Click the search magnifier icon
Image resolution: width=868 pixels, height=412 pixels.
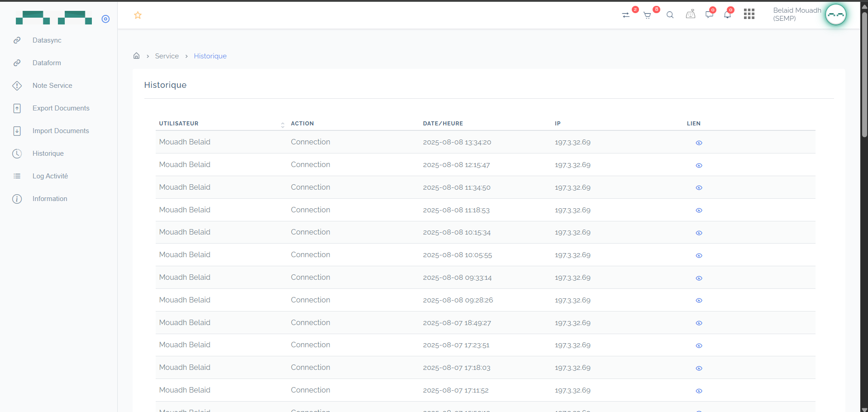tap(670, 15)
